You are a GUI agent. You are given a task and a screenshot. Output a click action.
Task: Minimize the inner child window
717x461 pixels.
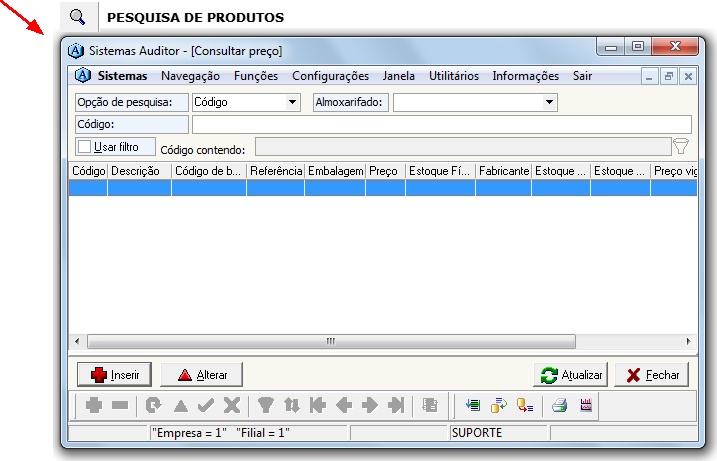(x=649, y=76)
